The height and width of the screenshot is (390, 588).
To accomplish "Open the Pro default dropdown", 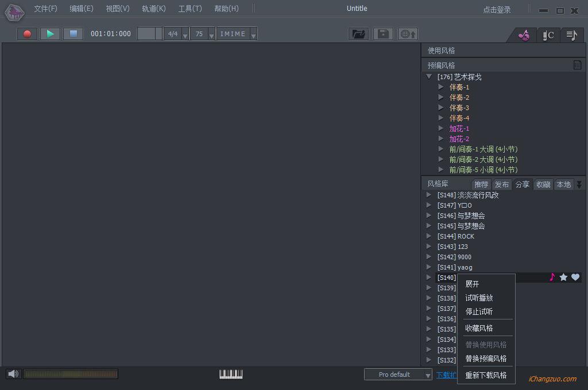I will [398, 375].
